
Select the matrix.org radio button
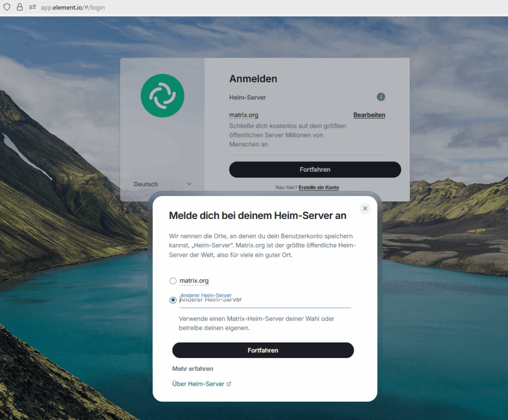(x=173, y=281)
